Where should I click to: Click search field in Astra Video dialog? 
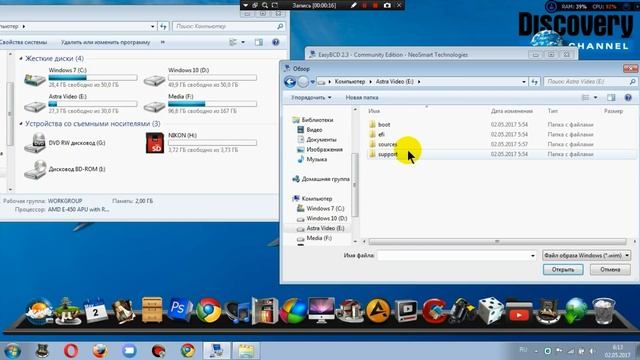[590, 82]
